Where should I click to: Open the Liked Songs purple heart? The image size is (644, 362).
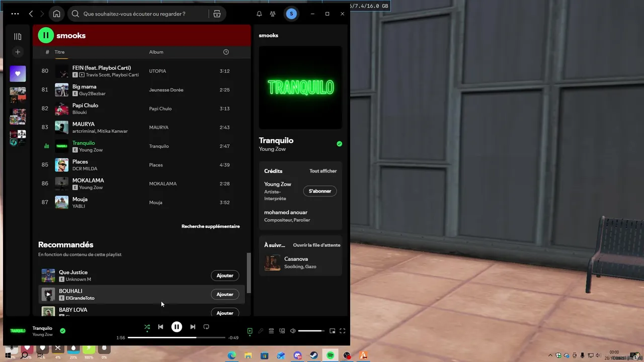[18, 74]
